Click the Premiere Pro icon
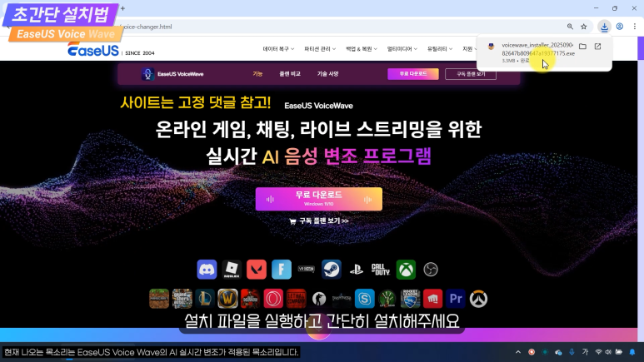 [x=456, y=299]
